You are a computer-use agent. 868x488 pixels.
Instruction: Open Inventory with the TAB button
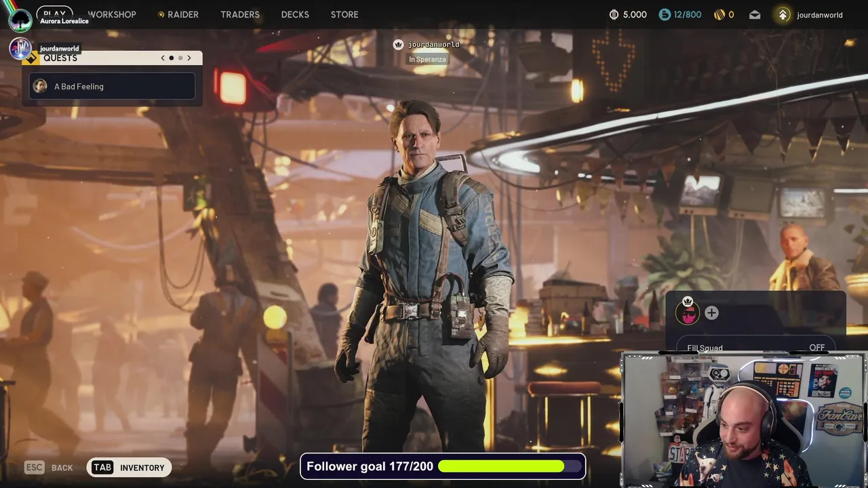[129, 468]
